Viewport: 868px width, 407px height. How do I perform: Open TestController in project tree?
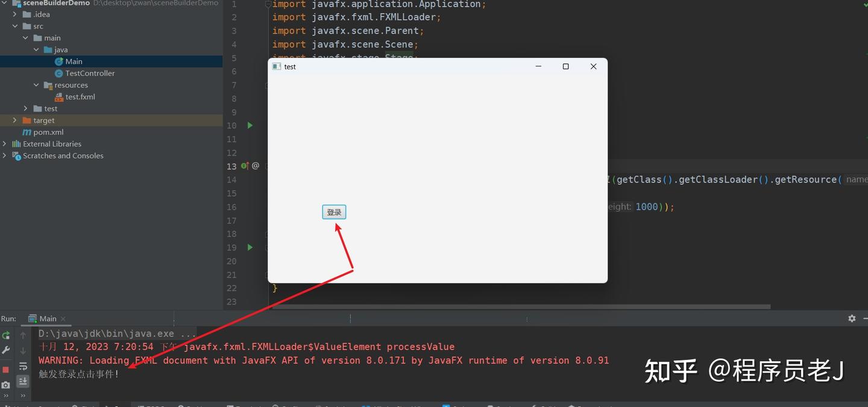(x=112, y=73)
